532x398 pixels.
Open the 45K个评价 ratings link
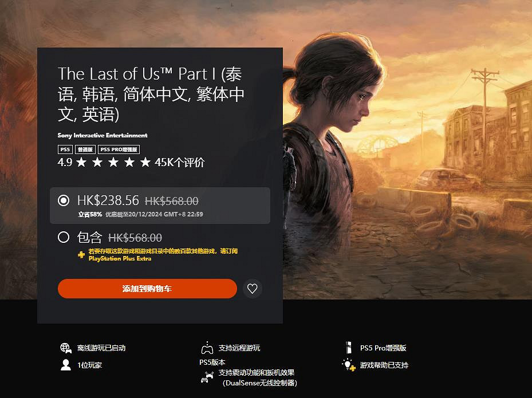(179, 162)
